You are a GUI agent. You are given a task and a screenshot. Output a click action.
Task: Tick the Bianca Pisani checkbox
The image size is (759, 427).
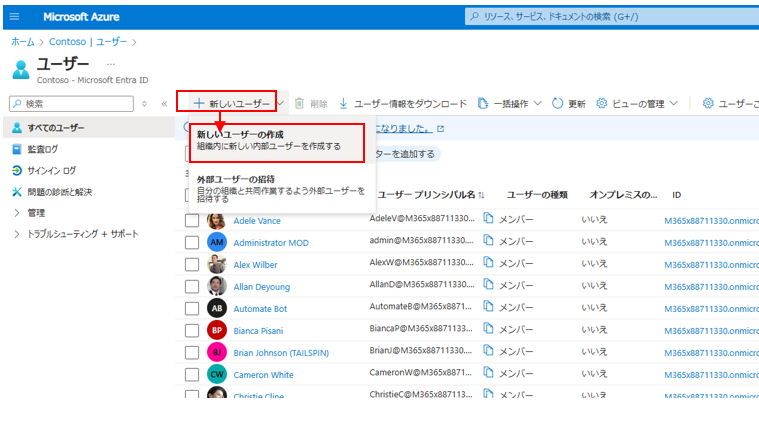coord(192,331)
